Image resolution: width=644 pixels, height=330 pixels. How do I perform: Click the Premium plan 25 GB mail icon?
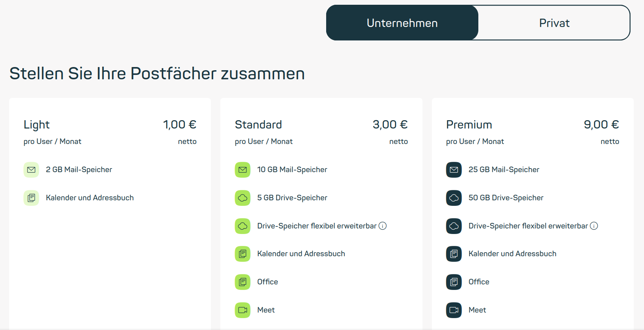coord(454,170)
